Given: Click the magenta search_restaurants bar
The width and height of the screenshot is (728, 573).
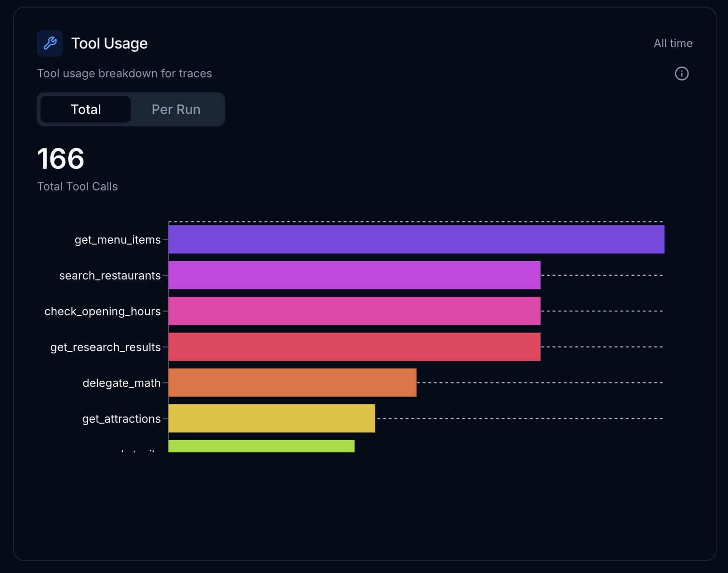Looking at the screenshot, I should pyautogui.click(x=355, y=275).
